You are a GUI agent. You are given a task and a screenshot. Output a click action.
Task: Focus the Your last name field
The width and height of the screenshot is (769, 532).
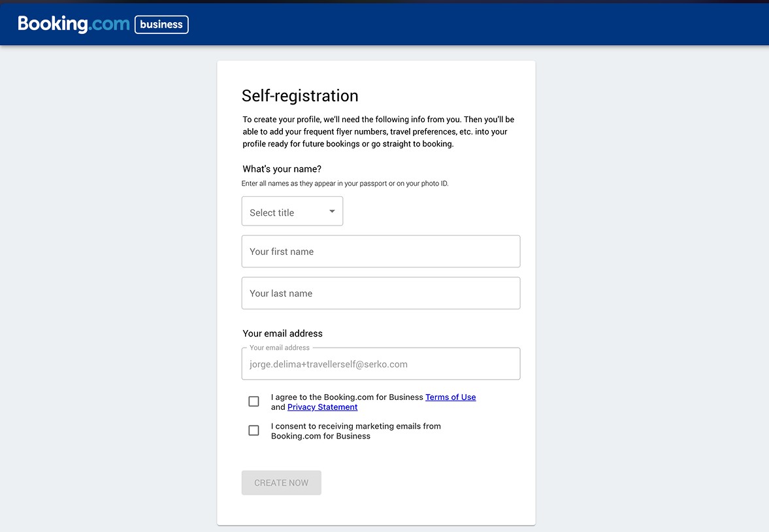point(381,293)
